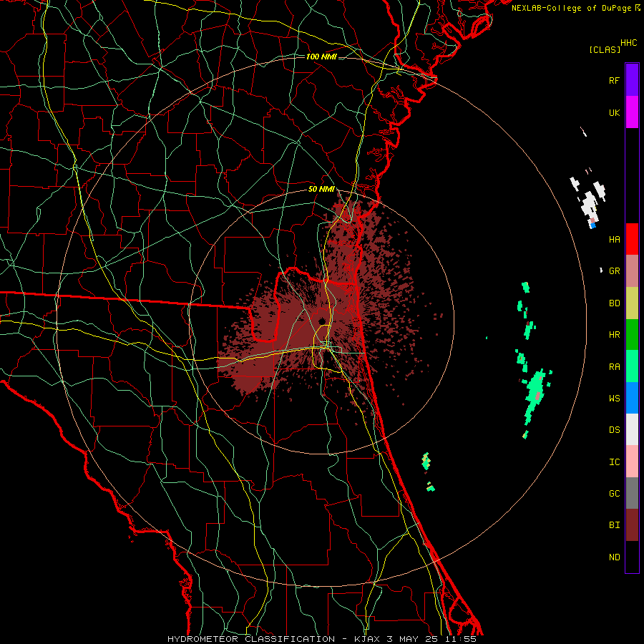Click the HA red legend swatch
Screen dimensions: 644x644
tap(632, 239)
